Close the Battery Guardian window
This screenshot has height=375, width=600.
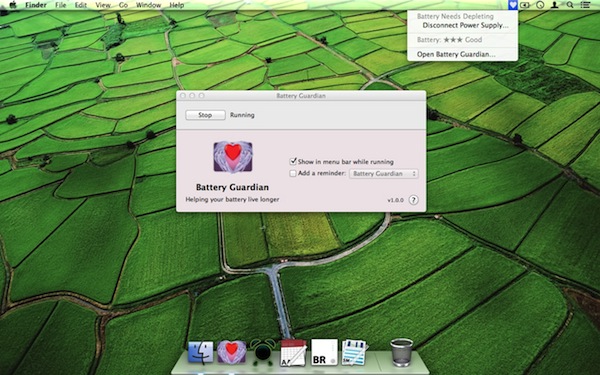(183, 96)
